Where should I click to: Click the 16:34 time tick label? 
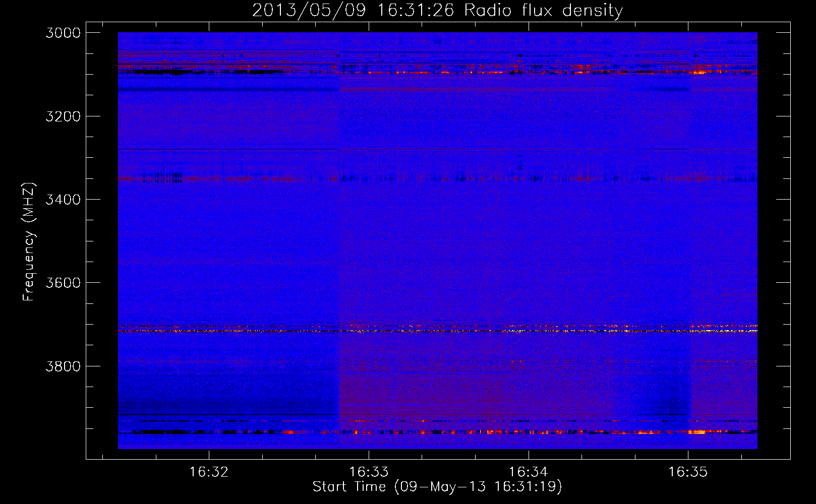(529, 472)
